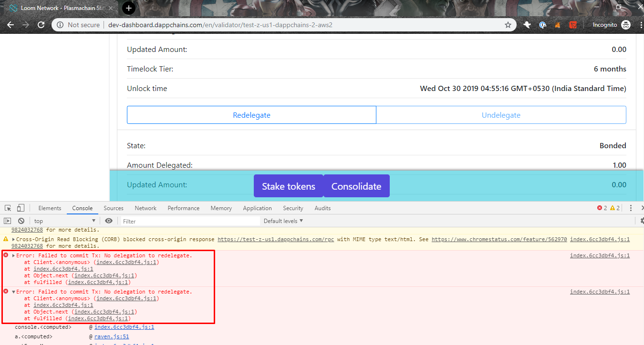Open the MetaMask extension fox icon

pyautogui.click(x=557, y=24)
